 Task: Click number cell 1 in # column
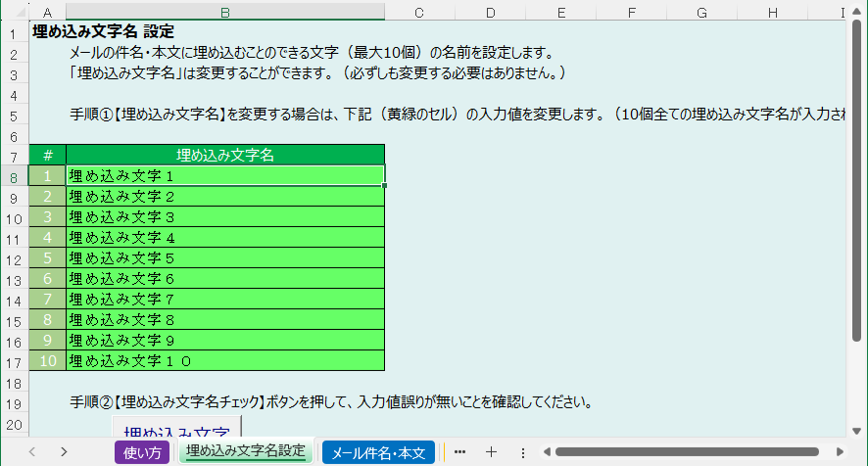coord(48,175)
